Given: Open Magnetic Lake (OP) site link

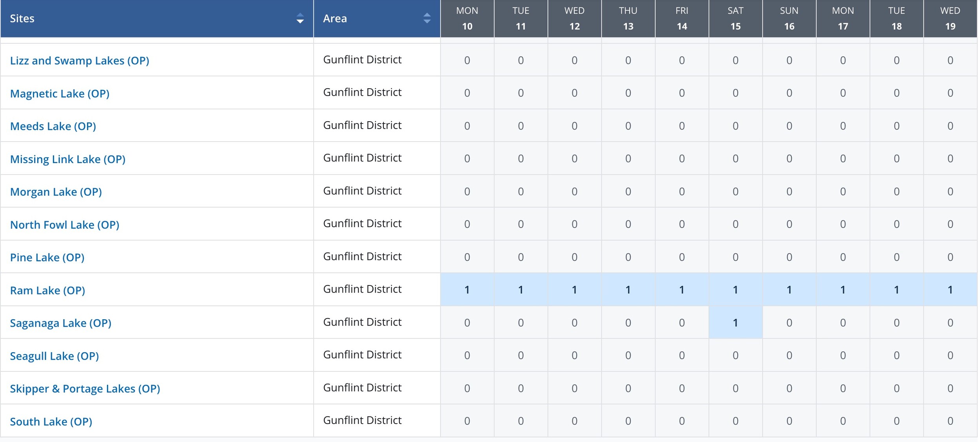Looking at the screenshot, I should [x=60, y=93].
